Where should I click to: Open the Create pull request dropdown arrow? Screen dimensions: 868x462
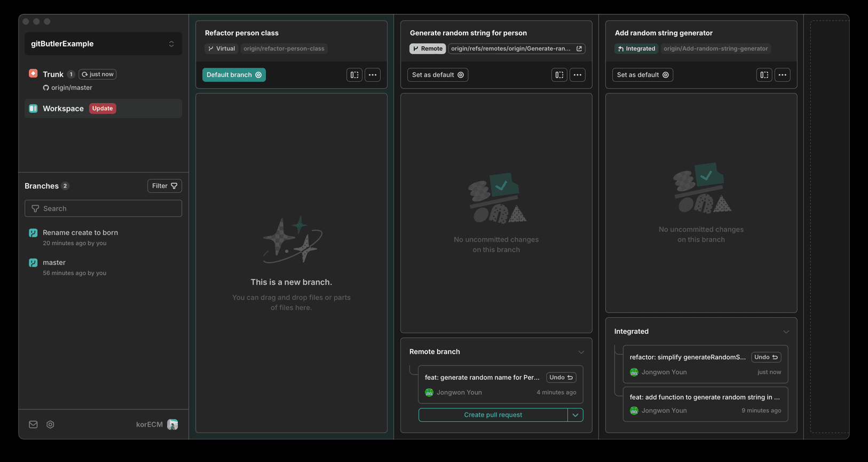(x=575, y=415)
